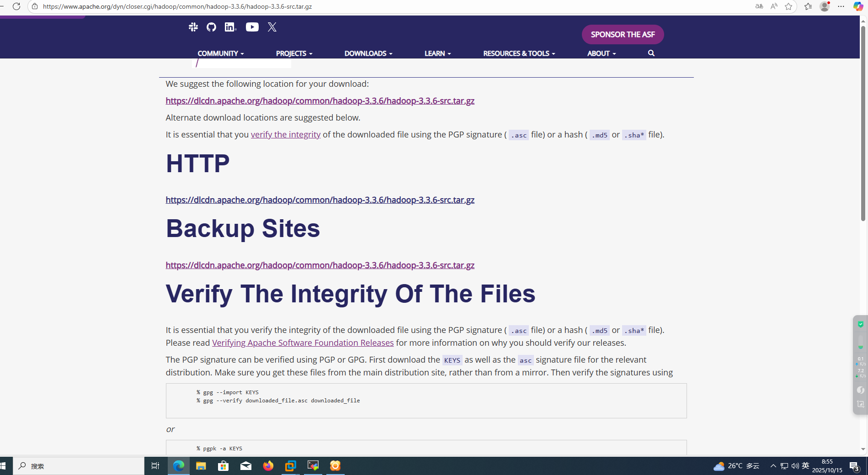Launch the Copilot sidebar icon

(x=858, y=6)
